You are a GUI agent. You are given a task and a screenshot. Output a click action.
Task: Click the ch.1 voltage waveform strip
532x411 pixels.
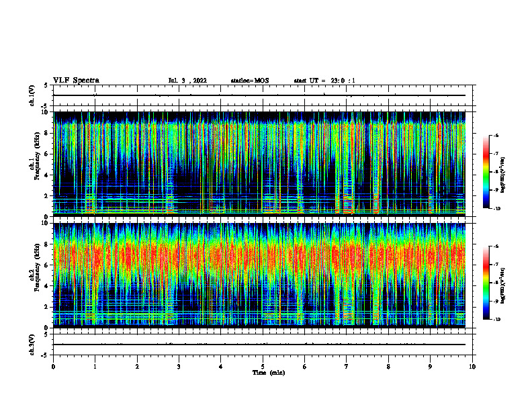pyautogui.click(x=263, y=95)
